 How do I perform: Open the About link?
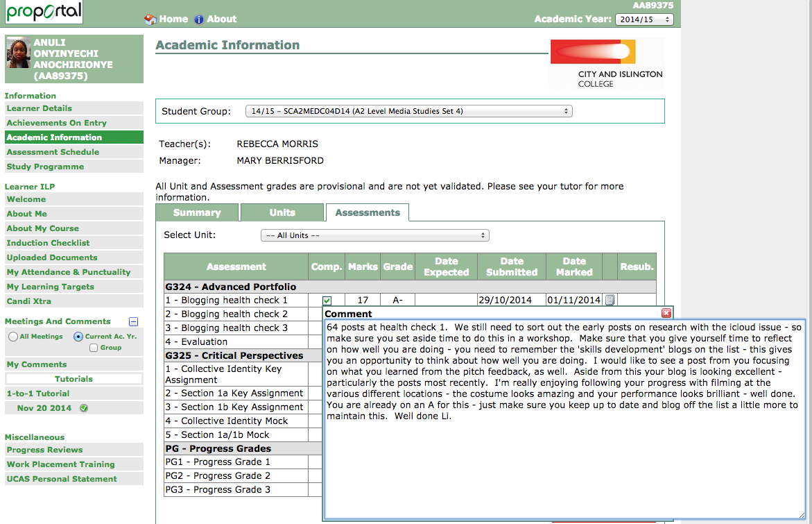pos(222,19)
